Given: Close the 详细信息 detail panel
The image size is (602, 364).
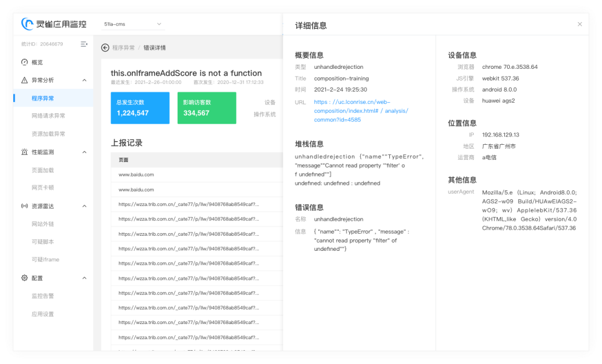Looking at the screenshot, I should tap(580, 24).
